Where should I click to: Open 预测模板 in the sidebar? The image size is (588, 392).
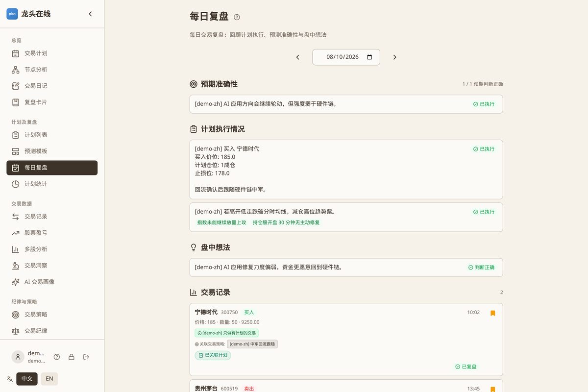(52, 151)
